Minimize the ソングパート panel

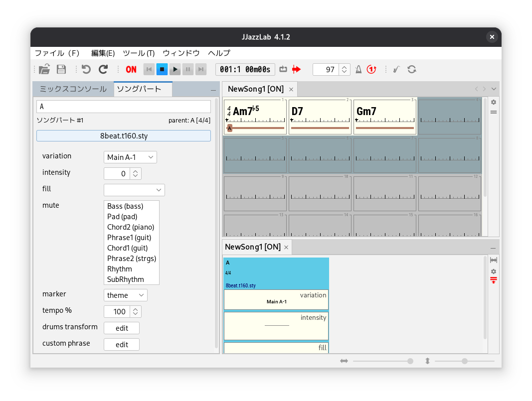click(213, 90)
